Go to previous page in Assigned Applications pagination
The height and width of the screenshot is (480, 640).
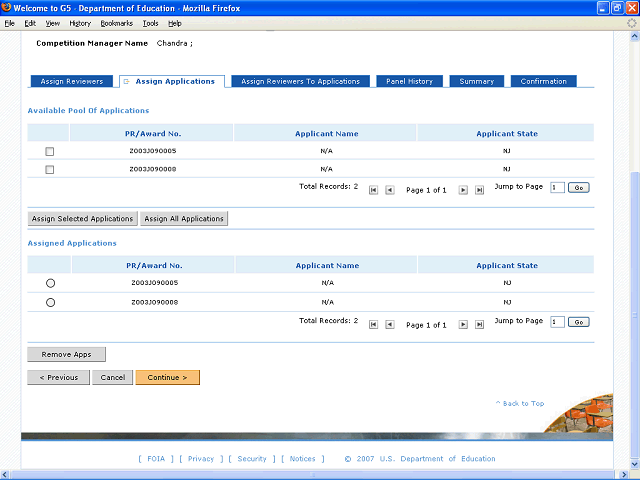click(x=390, y=324)
